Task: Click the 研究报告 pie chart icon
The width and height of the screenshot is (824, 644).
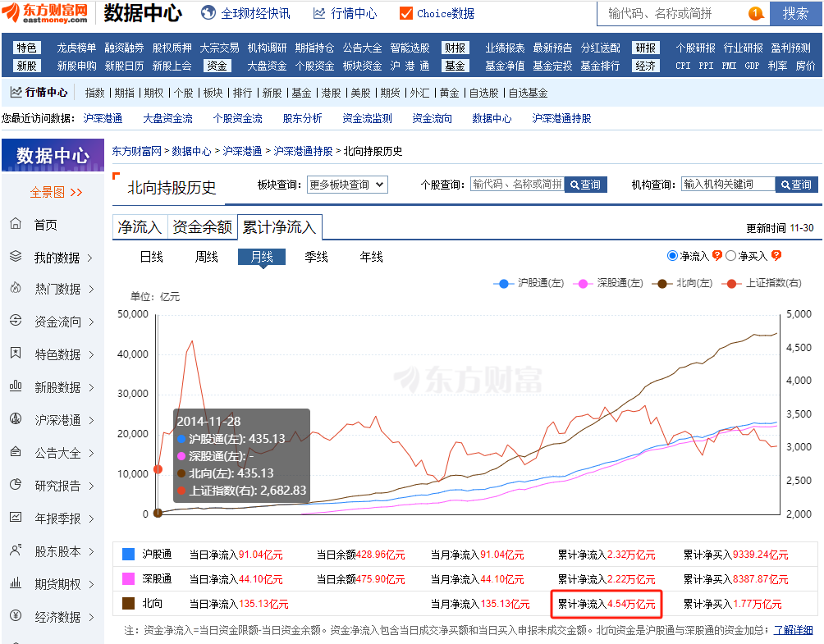Action: click(16, 485)
